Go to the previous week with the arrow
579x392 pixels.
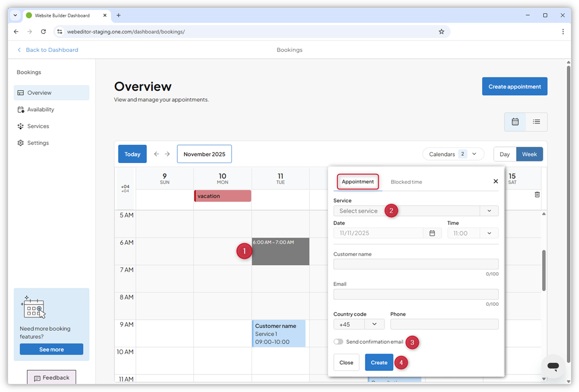(x=157, y=154)
